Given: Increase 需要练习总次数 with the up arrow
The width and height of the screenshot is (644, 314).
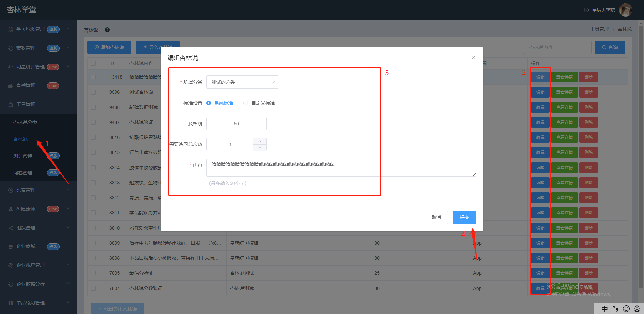Looking at the screenshot, I should 260,141.
